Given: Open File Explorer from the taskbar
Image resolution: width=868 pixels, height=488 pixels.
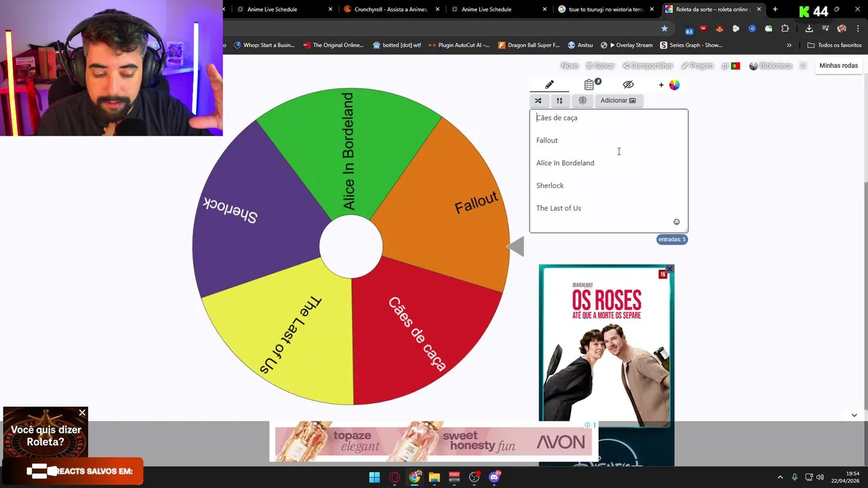Looking at the screenshot, I should 434,477.
